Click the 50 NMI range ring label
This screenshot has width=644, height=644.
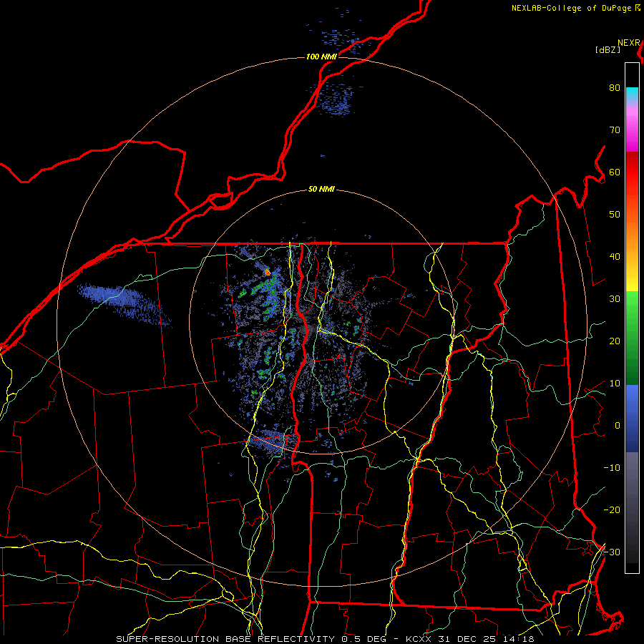pyautogui.click(x=321, y=190)
